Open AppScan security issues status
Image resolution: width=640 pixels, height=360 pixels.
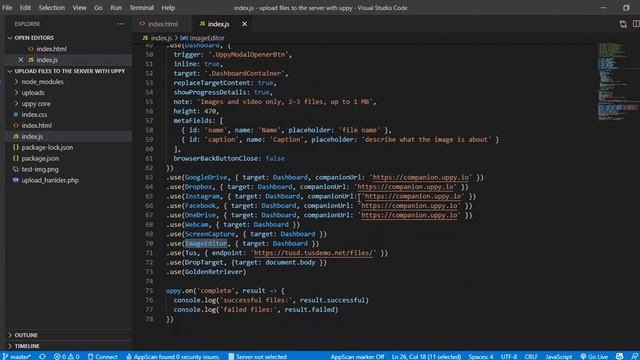(x=173, y=356)
